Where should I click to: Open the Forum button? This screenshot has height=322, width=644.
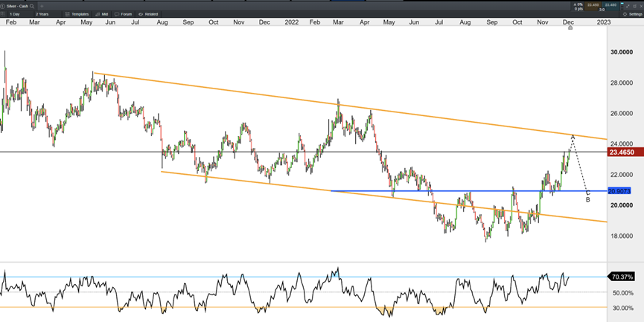(124, 14)
